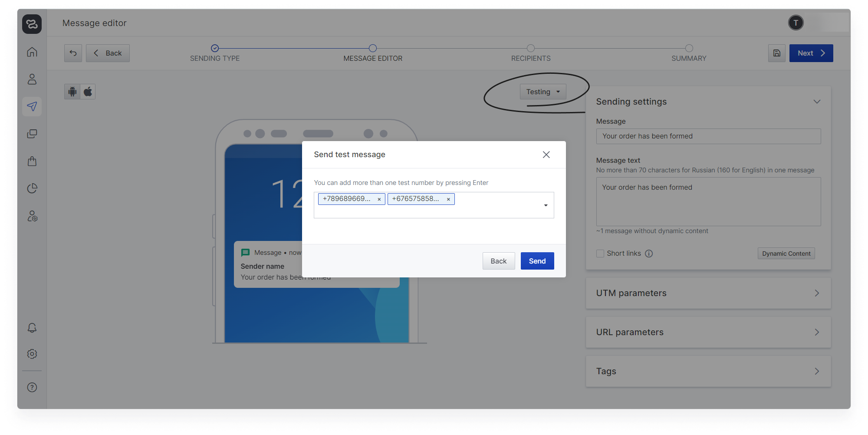Click the Message text area

[x=708, y=201]
